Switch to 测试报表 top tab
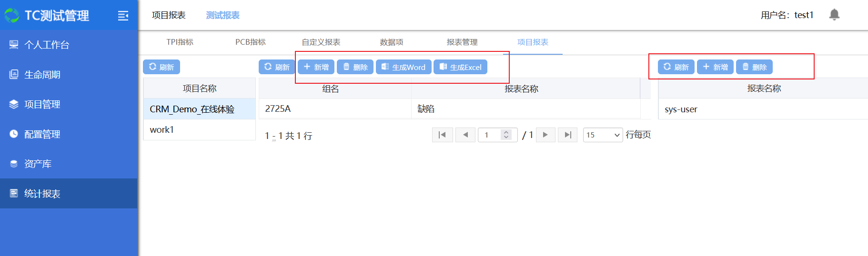The image size is (868, 256). [x=222, y=15]
